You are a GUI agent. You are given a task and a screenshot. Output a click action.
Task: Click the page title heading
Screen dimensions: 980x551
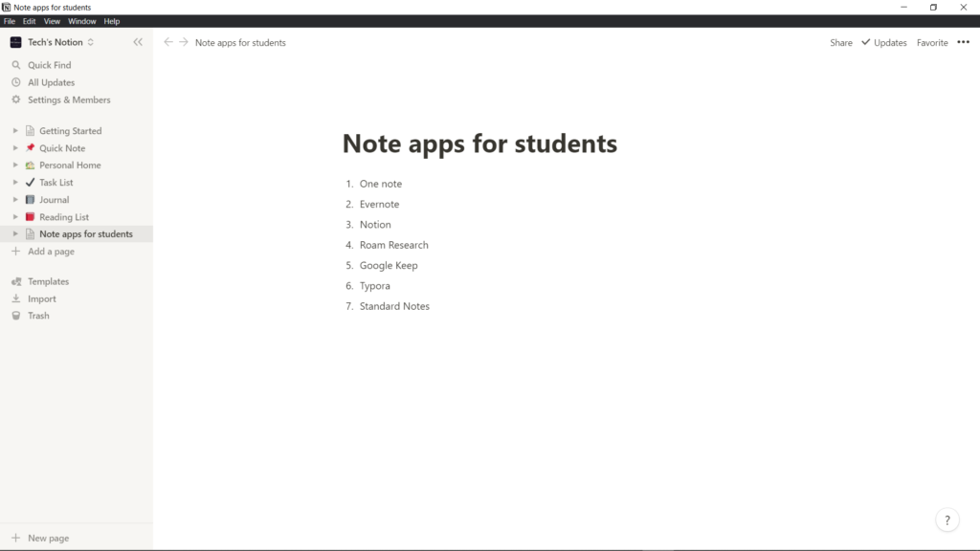(x=479, y=143)
